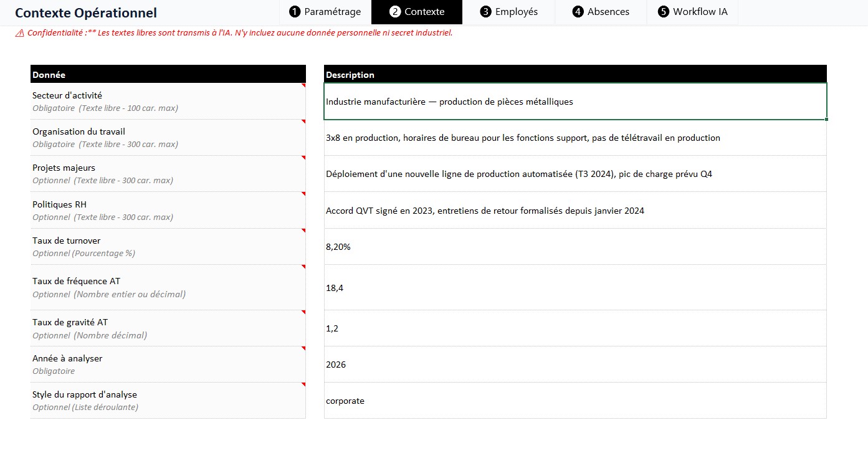Select the Secteur d'activité description field
The height and width of the screenshot is (458, 868).
point(575,102)
